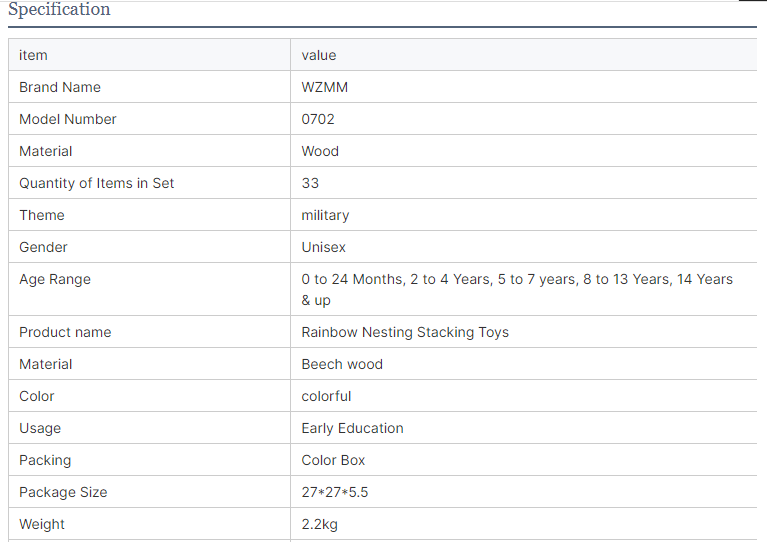Click the Brand Name value WZMM
The image size is (767, 542).
(x=325, y=87)
